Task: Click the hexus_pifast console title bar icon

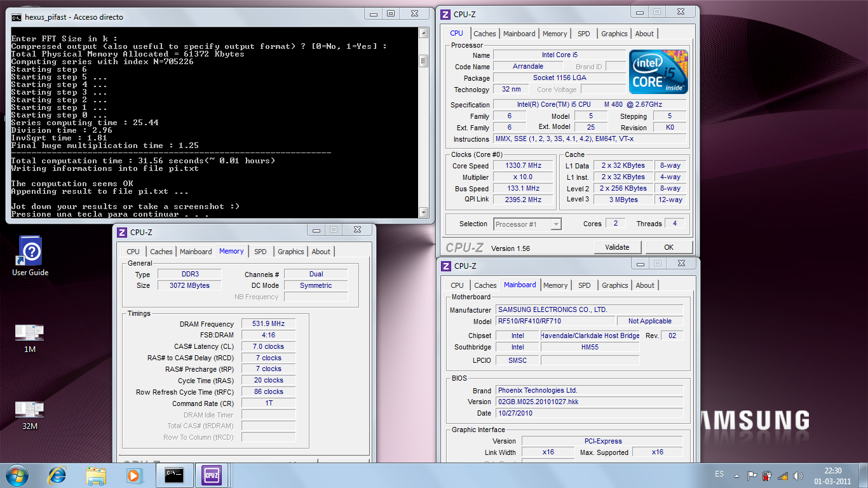Action: [17, 17]
